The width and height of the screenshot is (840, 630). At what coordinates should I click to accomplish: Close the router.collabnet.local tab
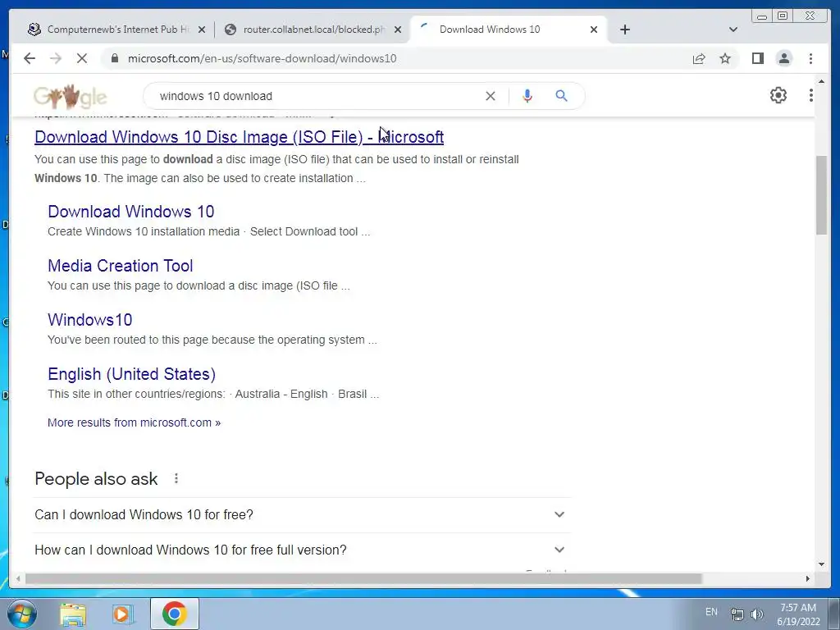(x=398, y=30)
